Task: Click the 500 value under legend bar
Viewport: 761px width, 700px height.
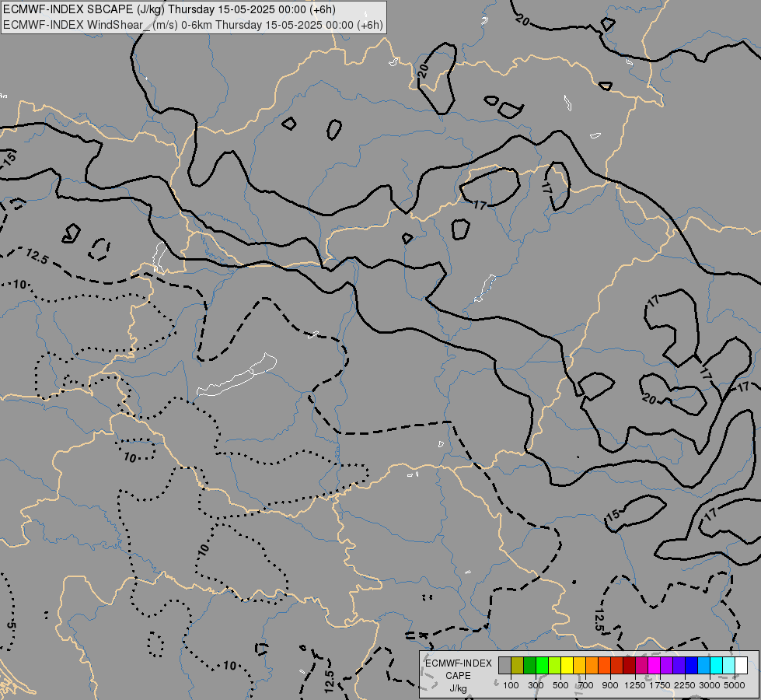Action: click(560, 685)
